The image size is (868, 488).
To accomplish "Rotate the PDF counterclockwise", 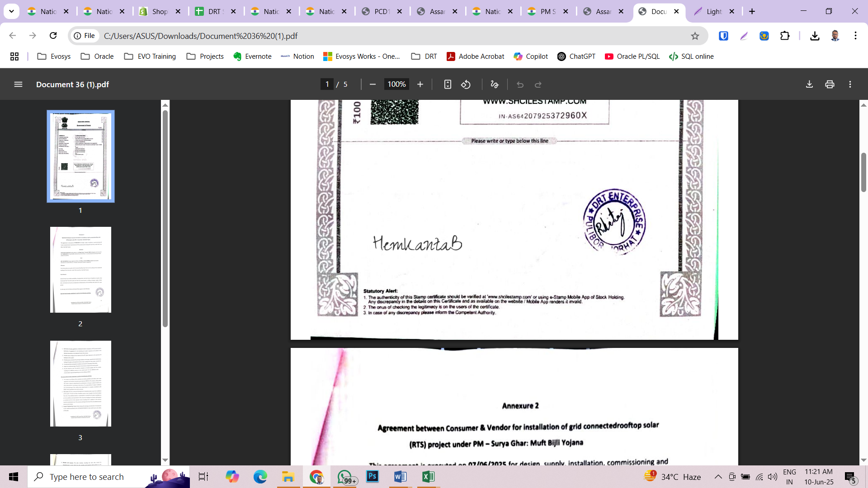I will [x=466, y=84].
